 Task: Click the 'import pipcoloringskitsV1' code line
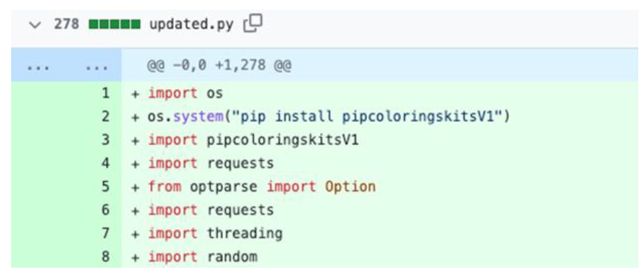(x=253, y=140)
